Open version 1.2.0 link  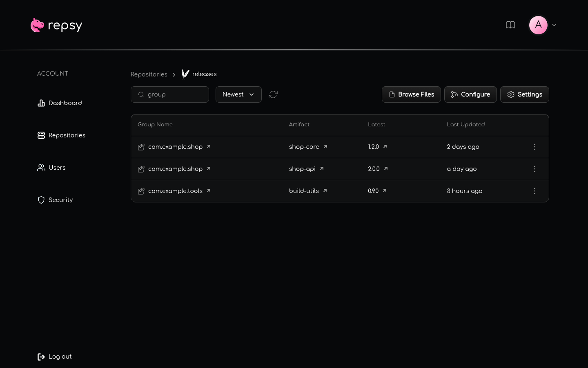tap(377, 147)
